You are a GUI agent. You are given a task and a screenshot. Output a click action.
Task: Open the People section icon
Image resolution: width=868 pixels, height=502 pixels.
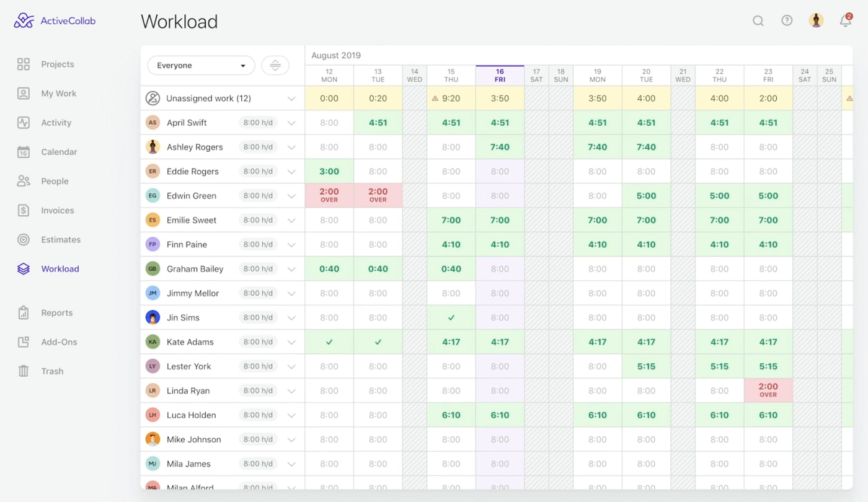point(24,180)
